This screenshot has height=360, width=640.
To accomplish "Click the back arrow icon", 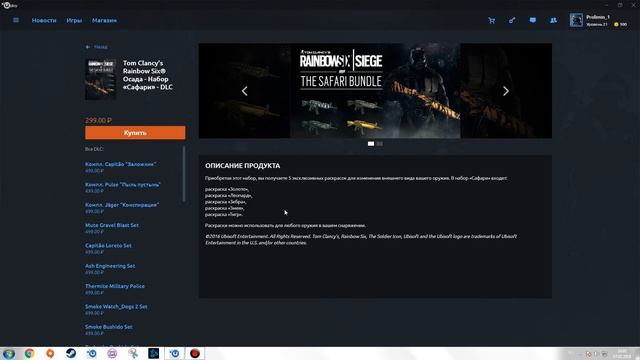I will click(x=88, y=47).
